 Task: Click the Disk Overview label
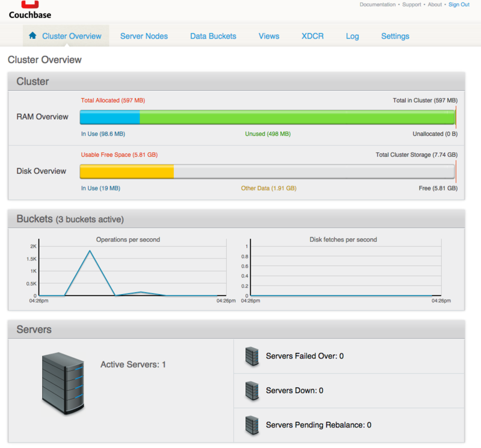[x=41, y=171]
